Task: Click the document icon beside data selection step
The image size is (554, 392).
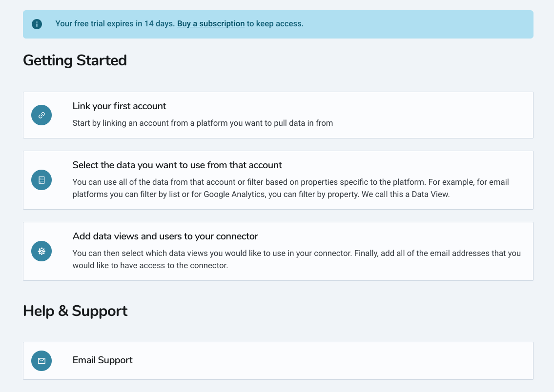Action: [x=41, y=180]
